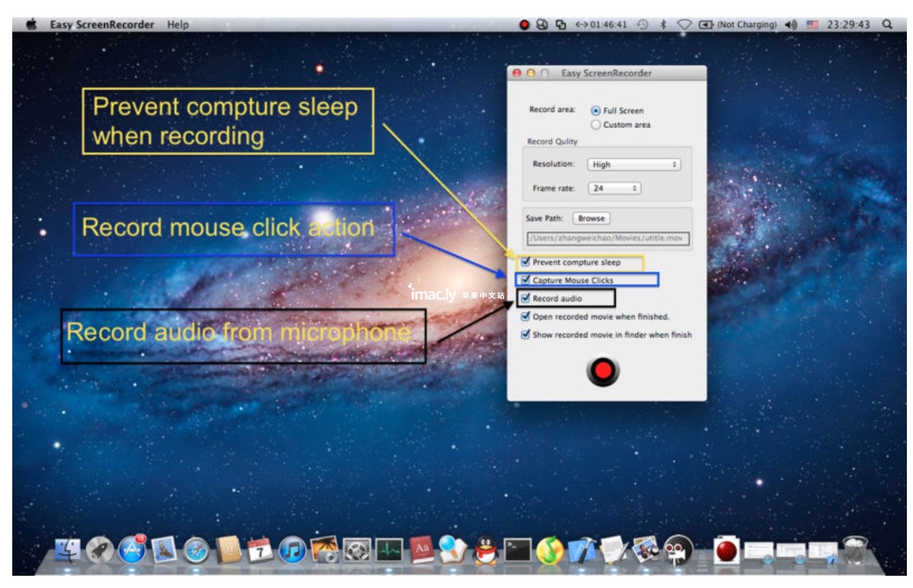Click the Time Machine menu bar icon

[x=642, y=24]
